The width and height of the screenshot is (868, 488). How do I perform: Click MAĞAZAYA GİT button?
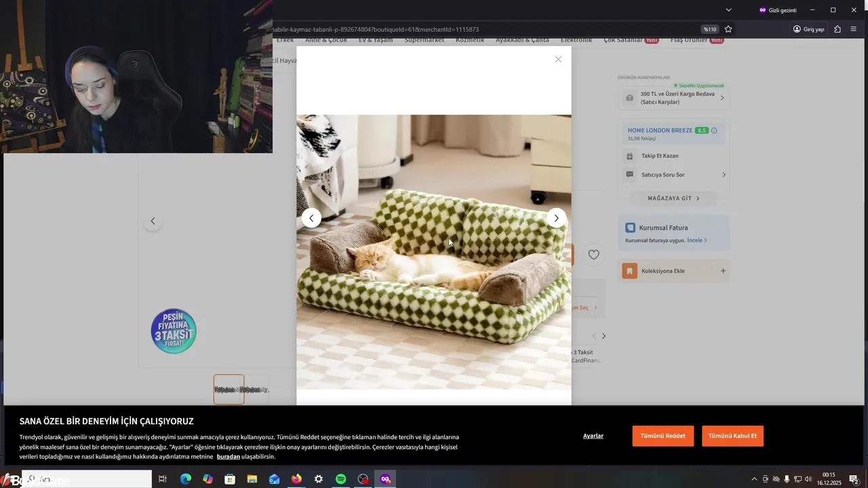(673, 198)
